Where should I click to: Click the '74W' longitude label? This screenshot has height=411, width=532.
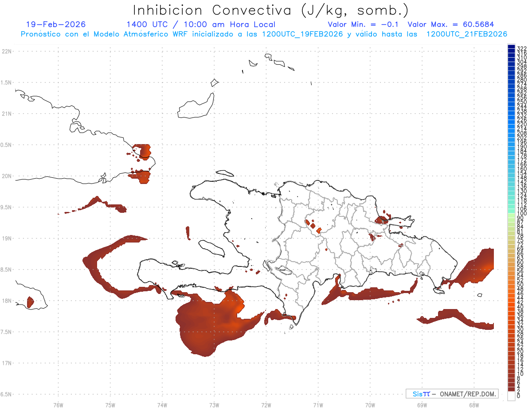click(x=162, y=404)
